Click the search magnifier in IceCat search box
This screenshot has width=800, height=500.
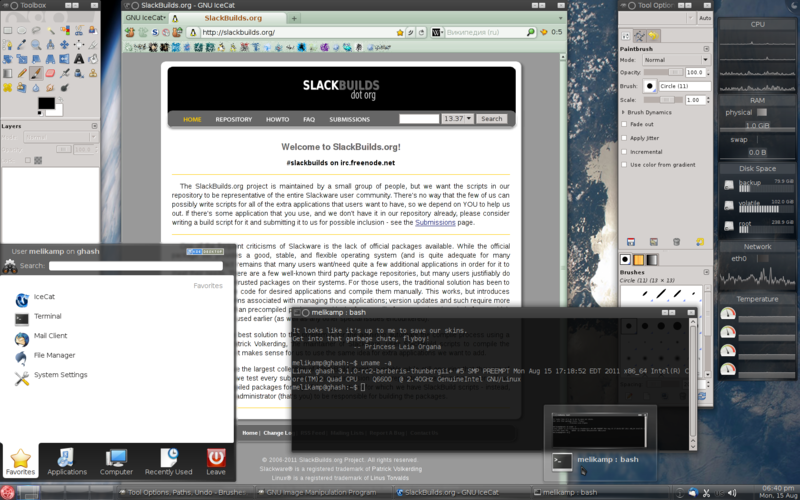coord(531,32)
